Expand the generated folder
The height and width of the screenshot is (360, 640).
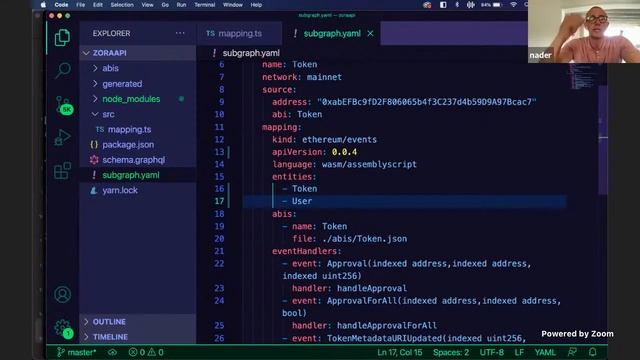138,84
